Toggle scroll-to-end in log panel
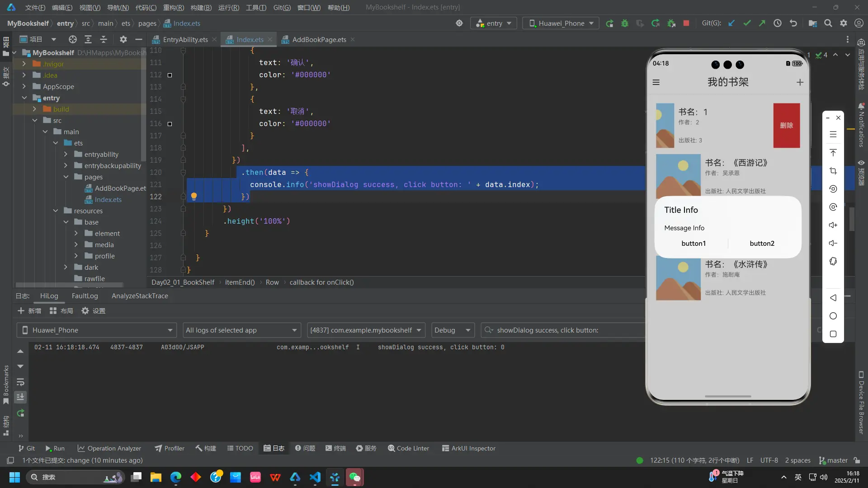The image size is (868, 488). (20, 397)
